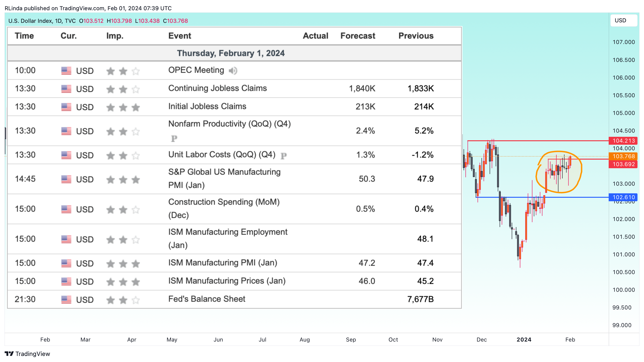Click the 1,840K forecast value
The image size is (644, 362).
pos(362,88)
